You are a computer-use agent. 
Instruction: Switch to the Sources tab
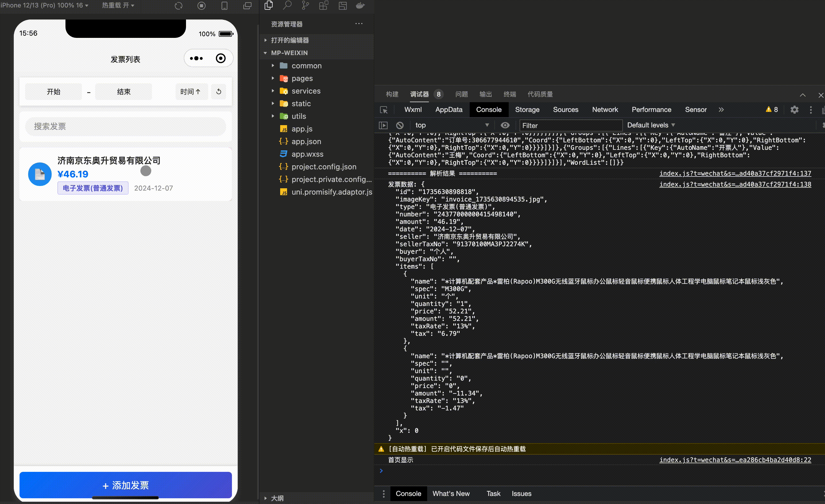pyautogui.click(x=566, y=110)
